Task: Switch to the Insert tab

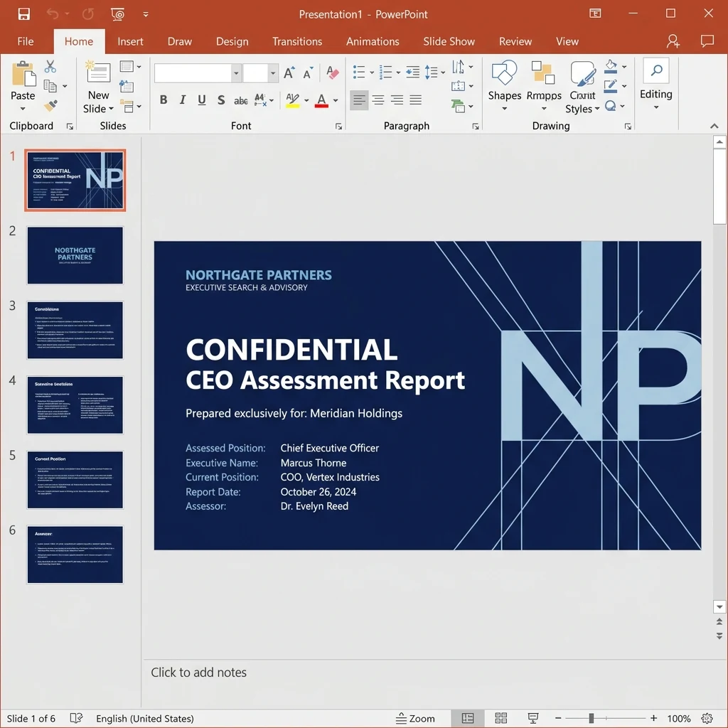Action: pos(131,41)
